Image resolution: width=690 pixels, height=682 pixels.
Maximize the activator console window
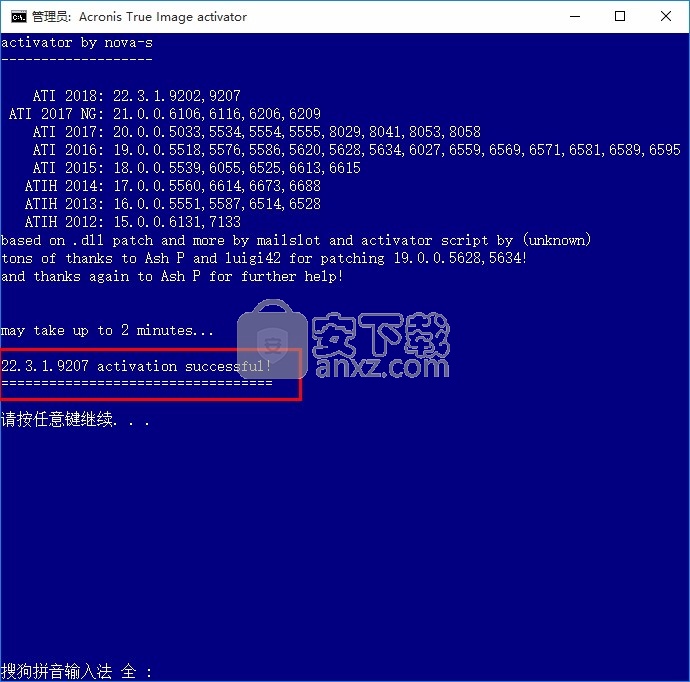(620, 17)
